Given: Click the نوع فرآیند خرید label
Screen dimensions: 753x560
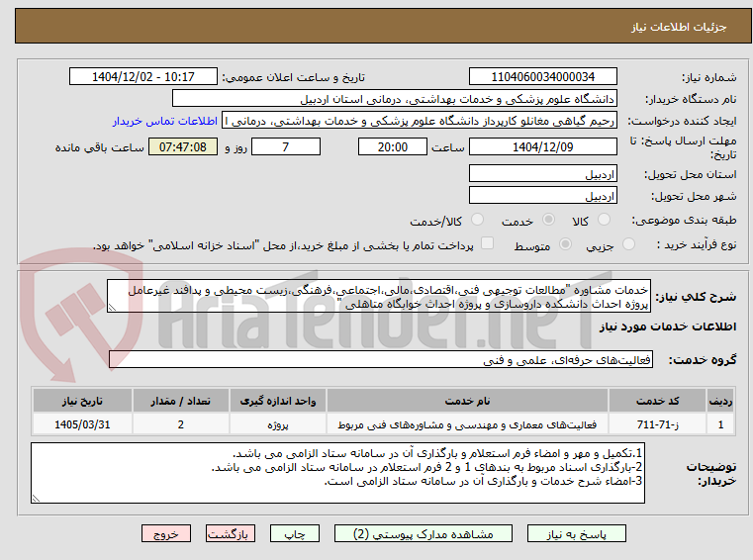Looking at the screenshot, I should click(x=697, y=245).
